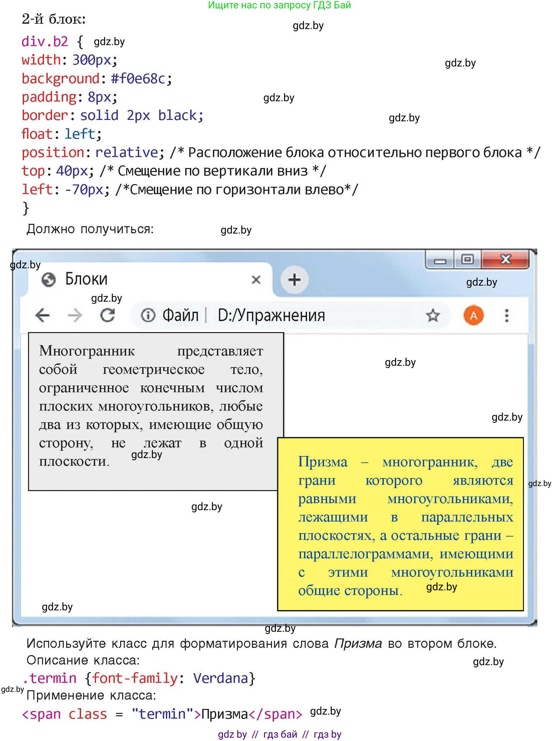Close the Блоки tab

(x=256, y=280)
